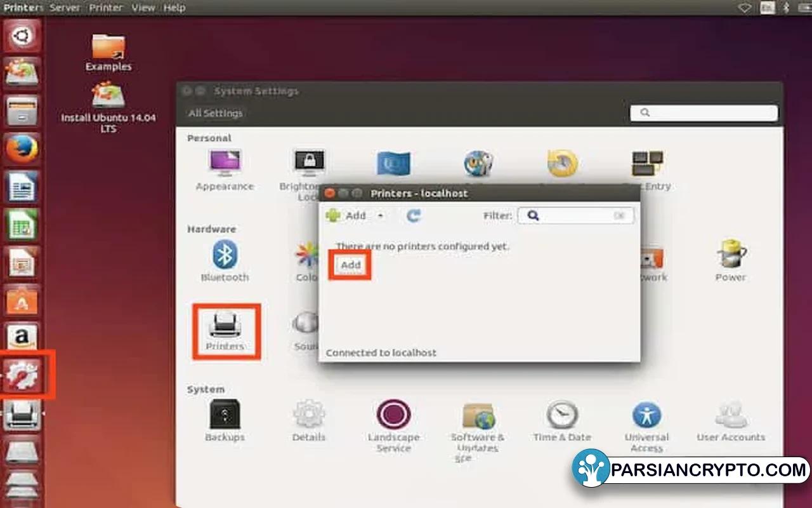The width and height of the screenshot is (812, 508).
Task: Launch Firefox from the launcher
Action: tap(23, 150)
